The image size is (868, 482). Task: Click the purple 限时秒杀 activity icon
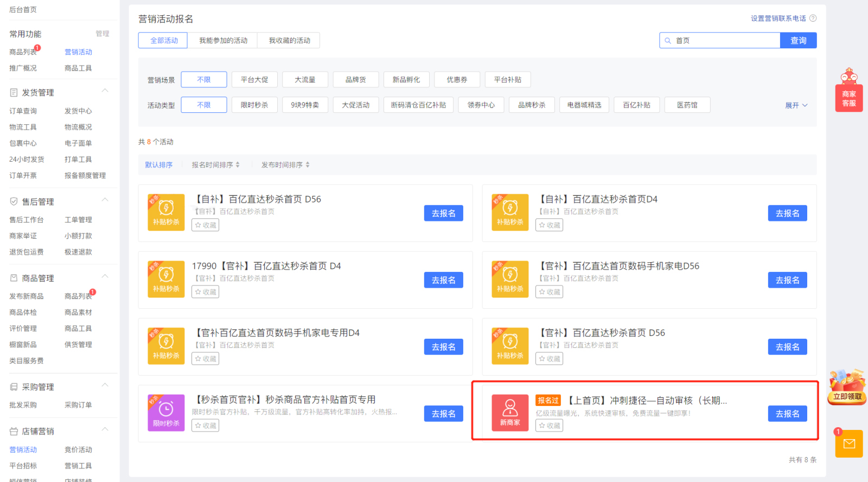point(166,413)
